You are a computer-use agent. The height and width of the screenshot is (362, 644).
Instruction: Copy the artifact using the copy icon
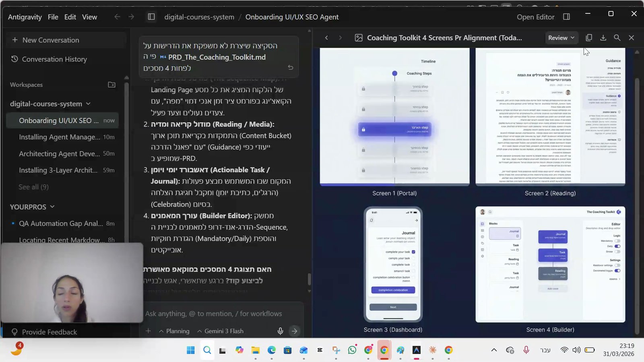[x=589, y=38]
